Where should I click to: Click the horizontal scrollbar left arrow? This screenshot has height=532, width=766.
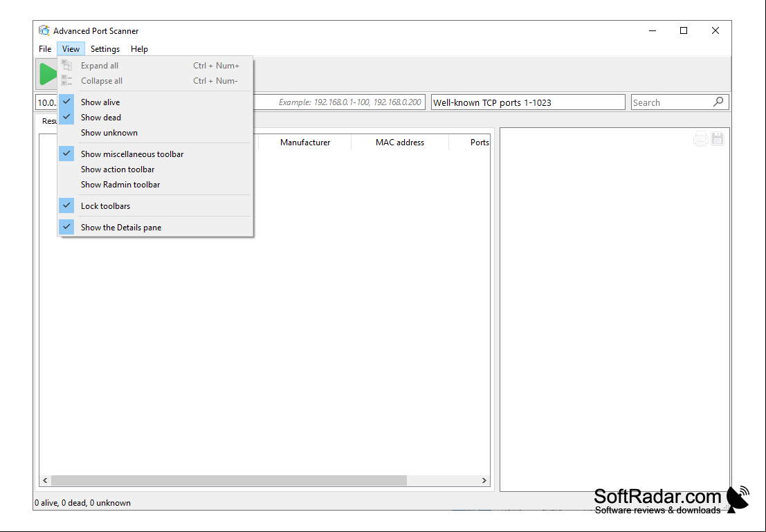45,481
